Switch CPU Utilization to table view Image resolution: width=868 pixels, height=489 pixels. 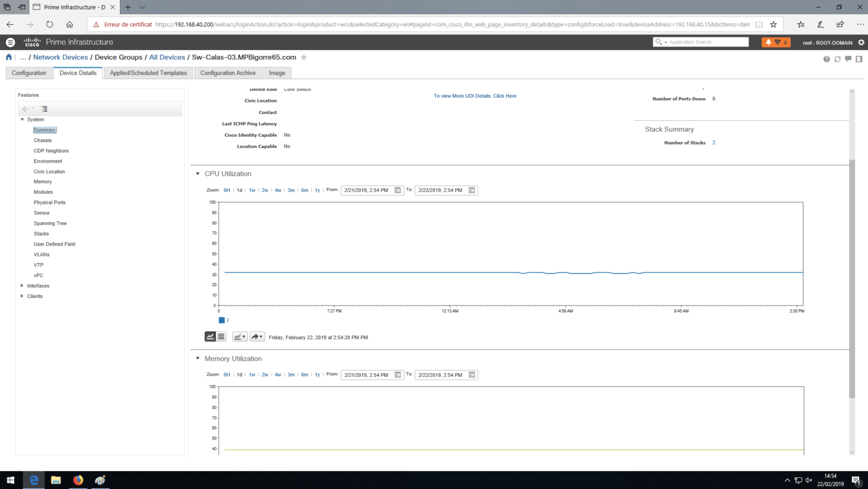click(x=221, y=336)
